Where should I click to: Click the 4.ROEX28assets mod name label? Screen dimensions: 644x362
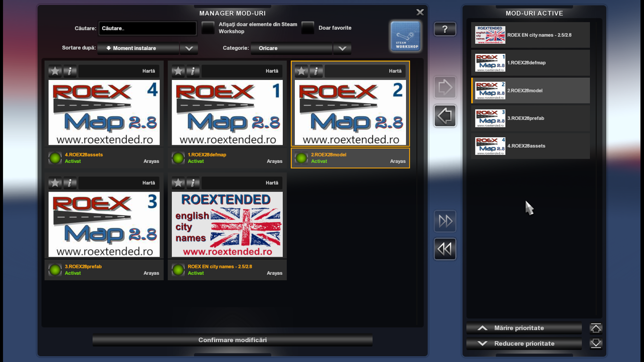84,155
